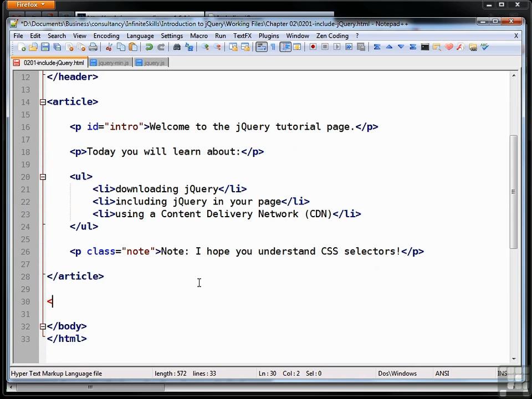Click the Synchronize vertical scrolling icon
532x399 pixels.
point(233,47)
